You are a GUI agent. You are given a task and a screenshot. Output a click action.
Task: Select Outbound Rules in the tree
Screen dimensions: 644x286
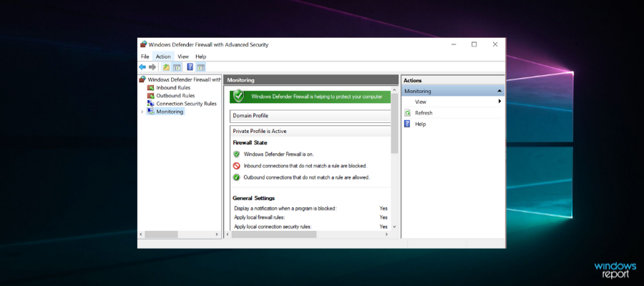(175, 96)
